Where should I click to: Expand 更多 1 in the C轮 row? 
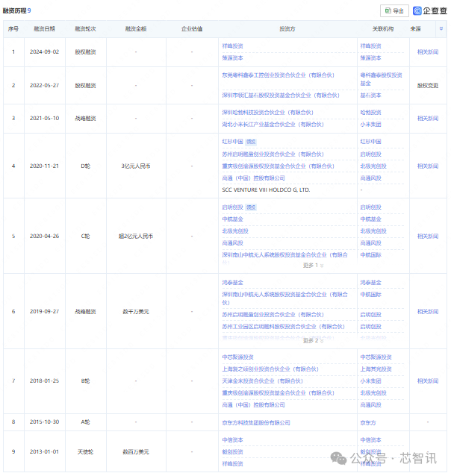(313, 266)
